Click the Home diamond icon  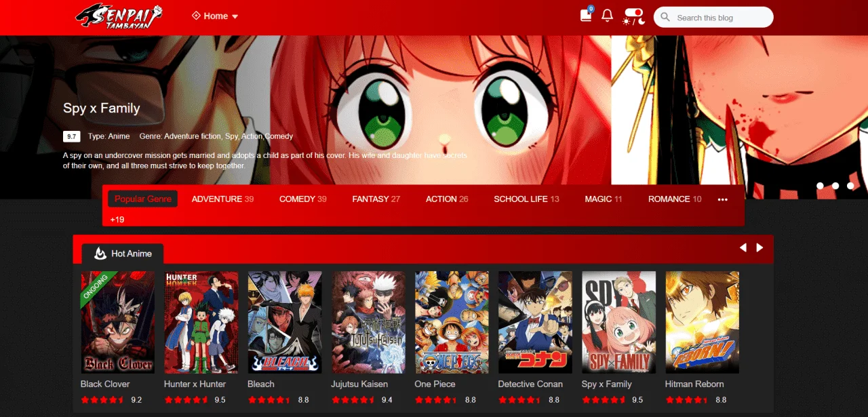[196, 16]
